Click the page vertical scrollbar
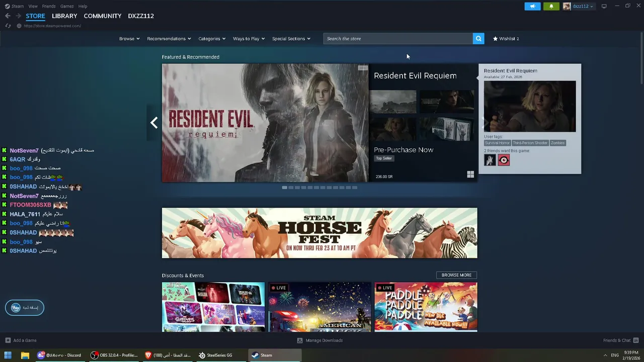Viewport: 644px width, 362px height. coord(641,58)
